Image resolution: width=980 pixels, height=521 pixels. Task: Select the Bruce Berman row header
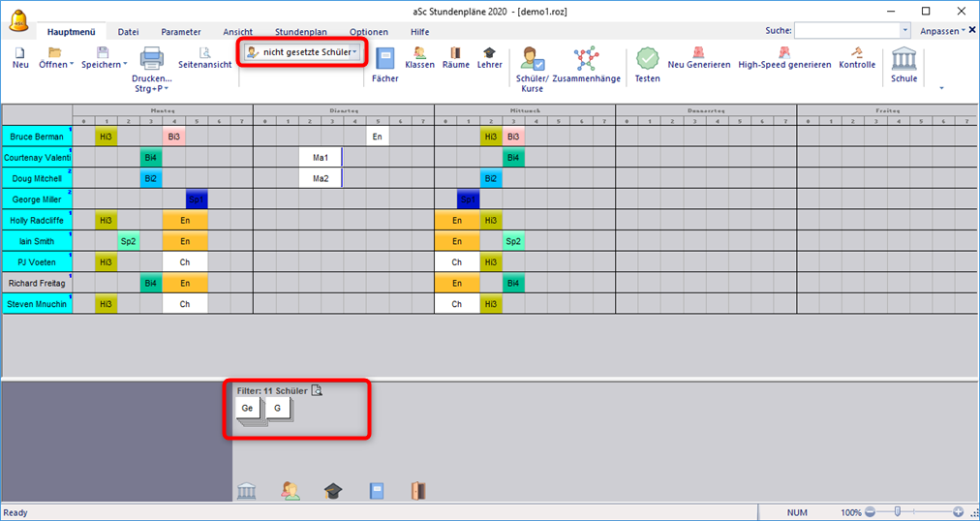coord(37,137)
